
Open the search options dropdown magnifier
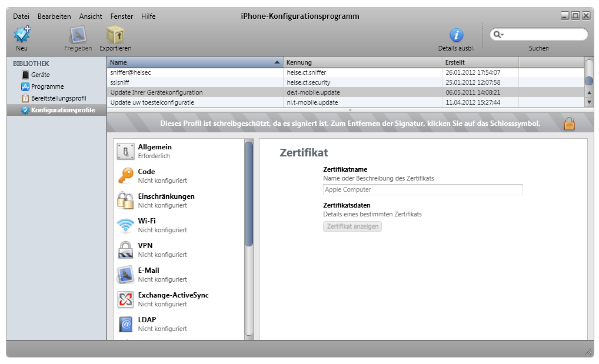[498, 35]
